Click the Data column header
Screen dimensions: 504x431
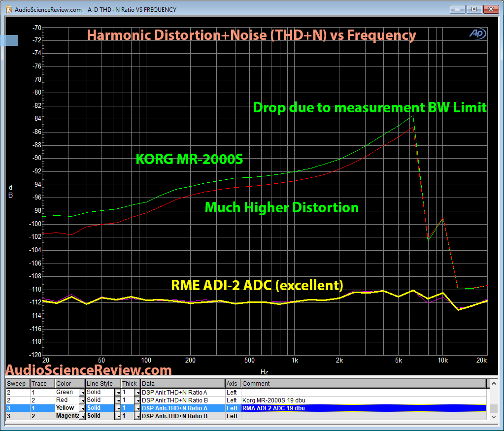(x=183, y=383)
